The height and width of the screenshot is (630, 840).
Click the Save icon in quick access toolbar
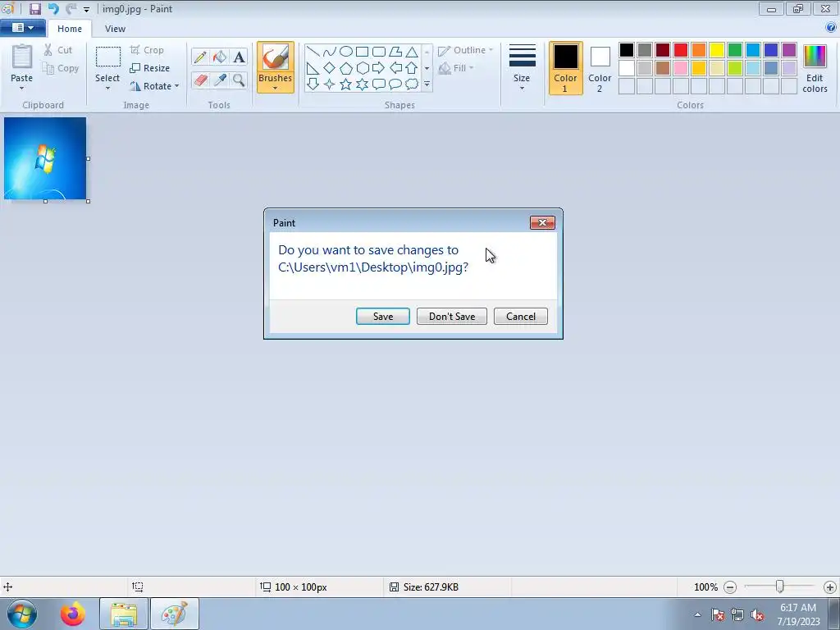pos(34,8)
